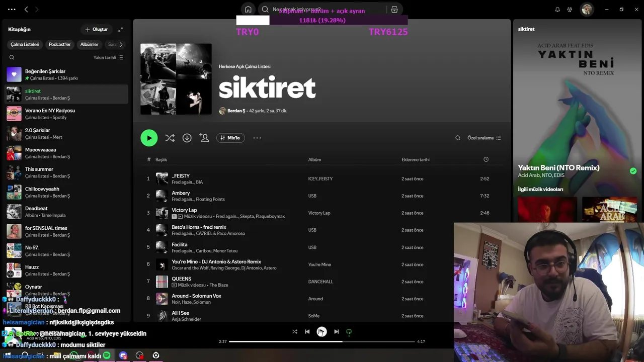This screenshot has width=644, height=362.
Task: Open the Özel sıralama sort dropdown
Action: (x=484, y=138)
